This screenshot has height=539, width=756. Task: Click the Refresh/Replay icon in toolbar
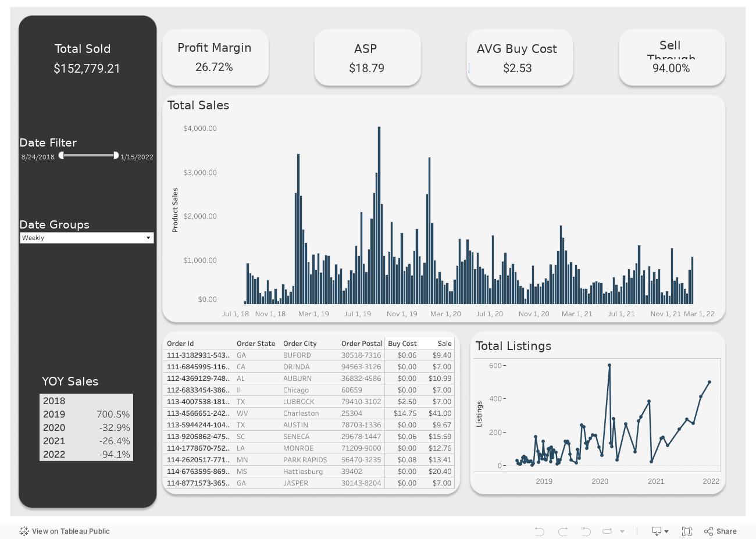pos(608,531)
